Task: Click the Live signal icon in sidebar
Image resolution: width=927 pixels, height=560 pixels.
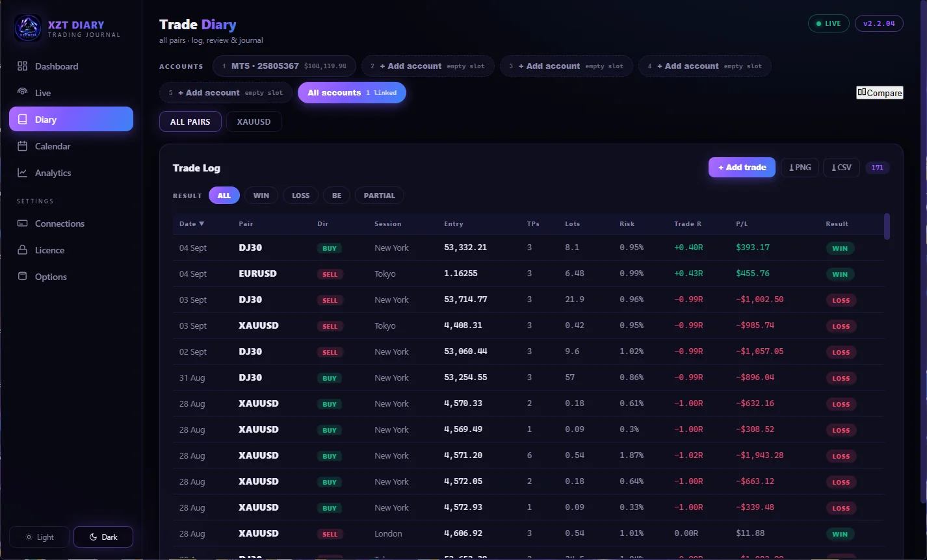Action: [22, 93]
